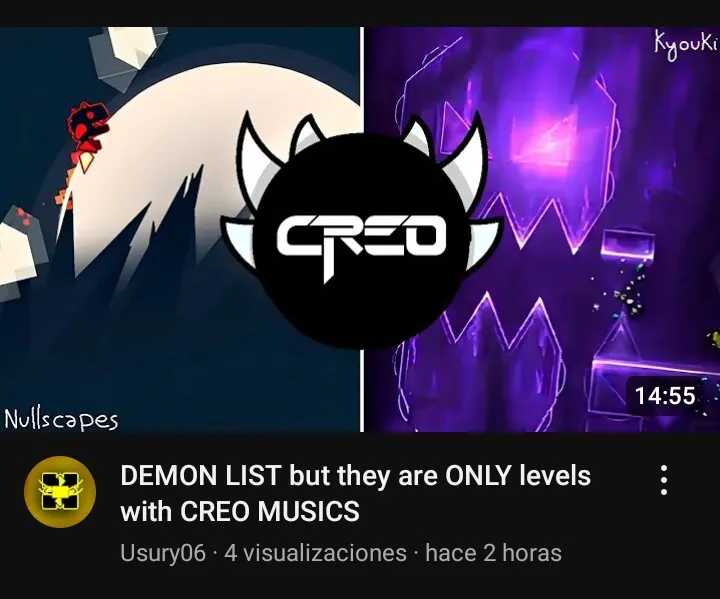The height and width of the screenshot is (599, 720).
Task: Click the CREO text logo in thumbnail
Action: tap(361, 243)
